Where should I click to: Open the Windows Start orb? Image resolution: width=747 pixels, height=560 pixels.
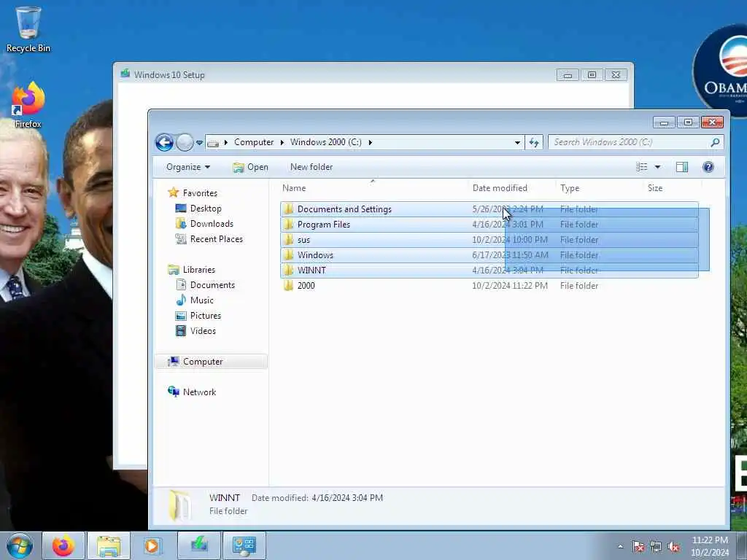pos(20,545)
